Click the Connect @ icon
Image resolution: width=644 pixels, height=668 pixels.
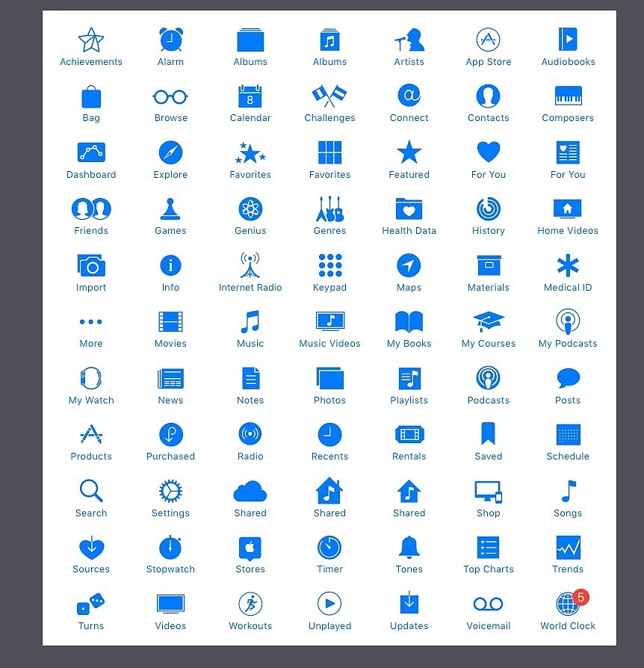coord(409,96)
